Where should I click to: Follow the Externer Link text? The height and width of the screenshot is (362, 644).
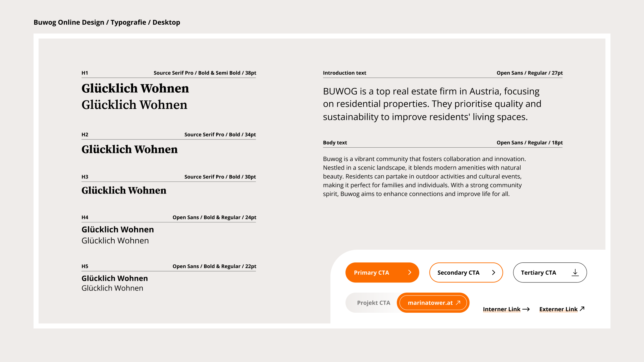(558, 309)
